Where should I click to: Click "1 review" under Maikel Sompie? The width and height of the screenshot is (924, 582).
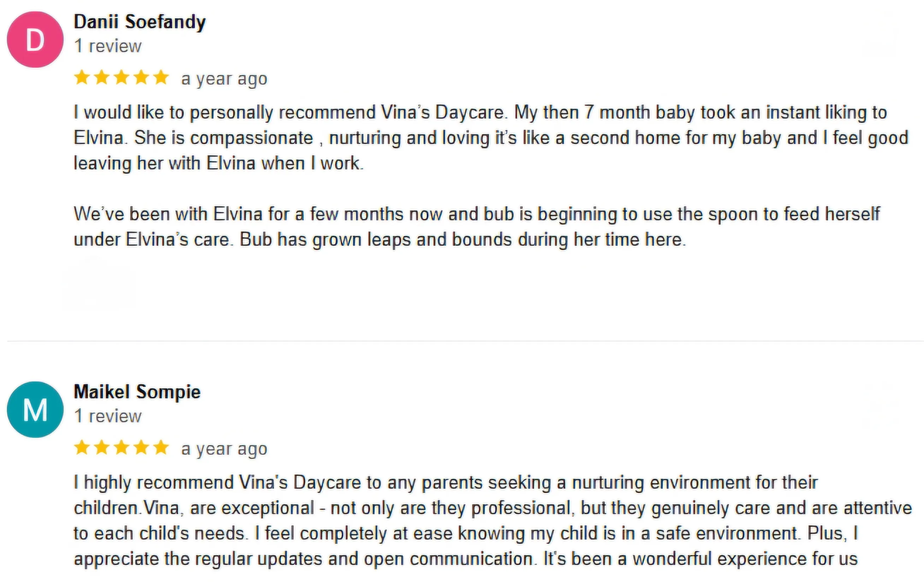108,416
